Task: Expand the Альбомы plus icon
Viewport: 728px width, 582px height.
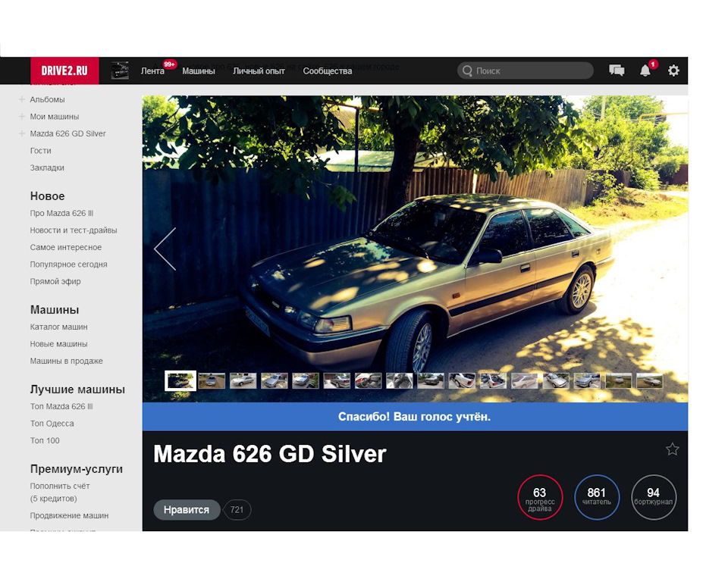Action: tap(22, 99)
